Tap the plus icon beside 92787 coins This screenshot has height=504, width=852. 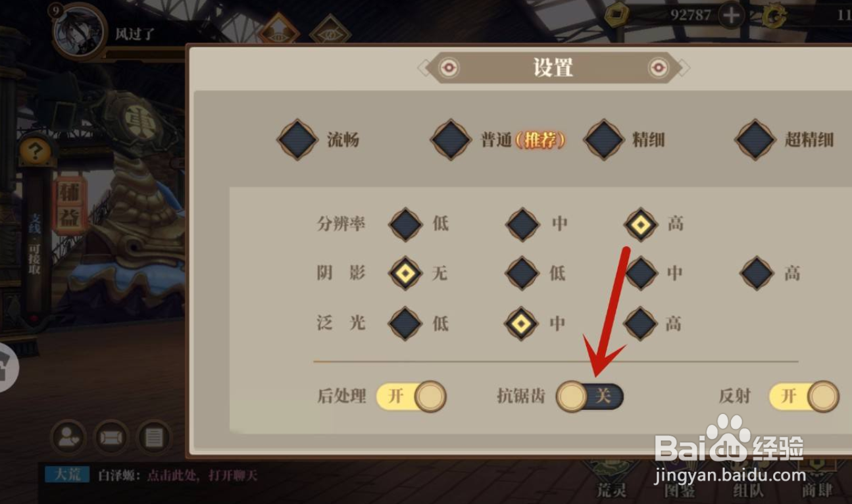tap(732, 14)
